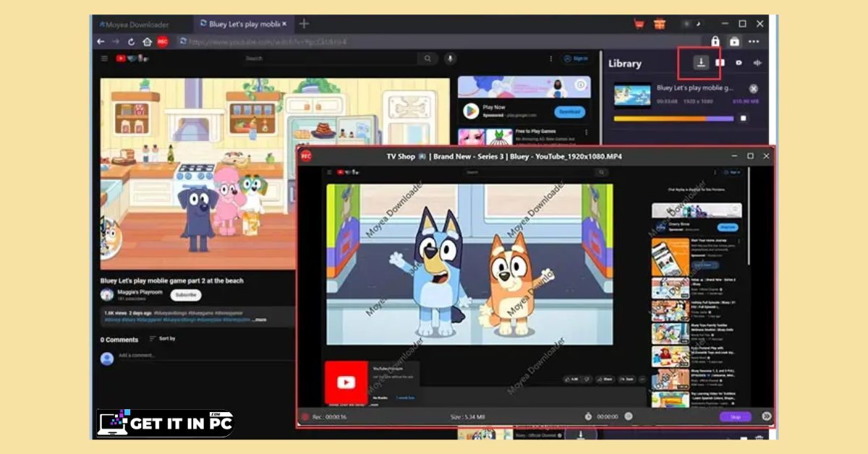This screenshot has height=454, width=868.
Task: Open the gift box icon in title bar
Action: (659, 24)
